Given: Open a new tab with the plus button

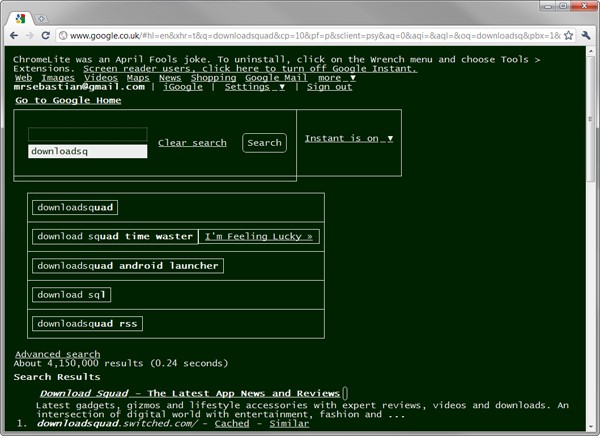Looking at the screenshot, I should click(x=41, y=18).
